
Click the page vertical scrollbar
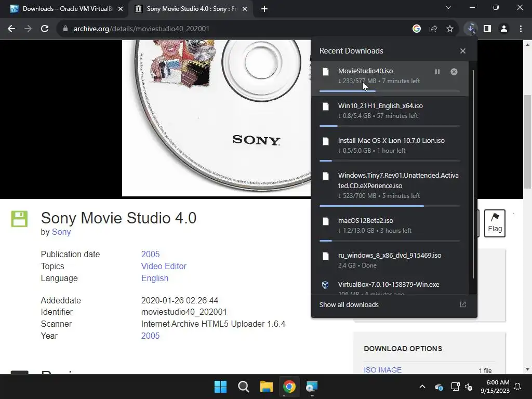point(527,141)
